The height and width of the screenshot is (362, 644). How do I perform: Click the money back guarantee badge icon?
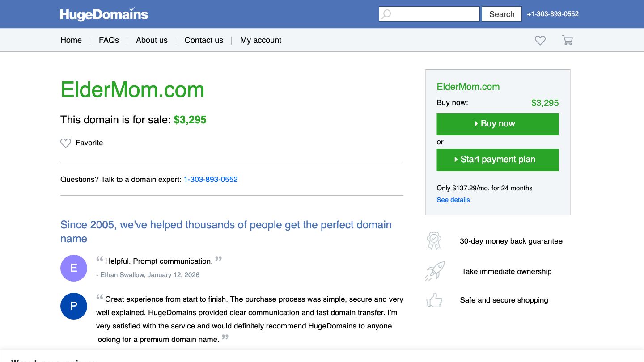point(434,241)
